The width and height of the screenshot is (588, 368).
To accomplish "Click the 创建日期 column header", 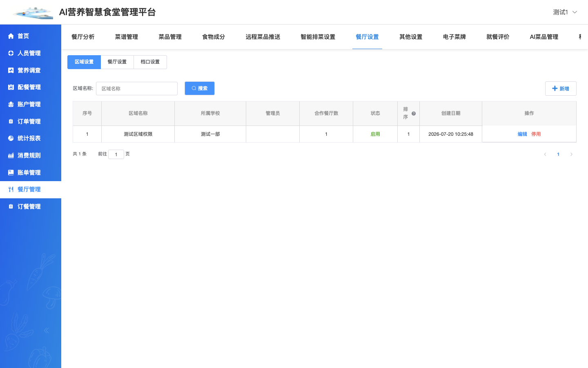I will click(x=451, y=113).
